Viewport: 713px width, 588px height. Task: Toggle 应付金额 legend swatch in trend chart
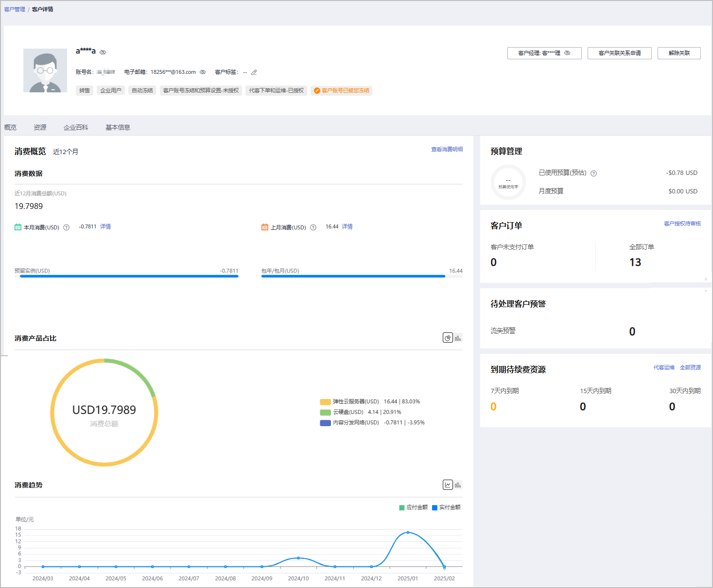click(x=402, y=507)
